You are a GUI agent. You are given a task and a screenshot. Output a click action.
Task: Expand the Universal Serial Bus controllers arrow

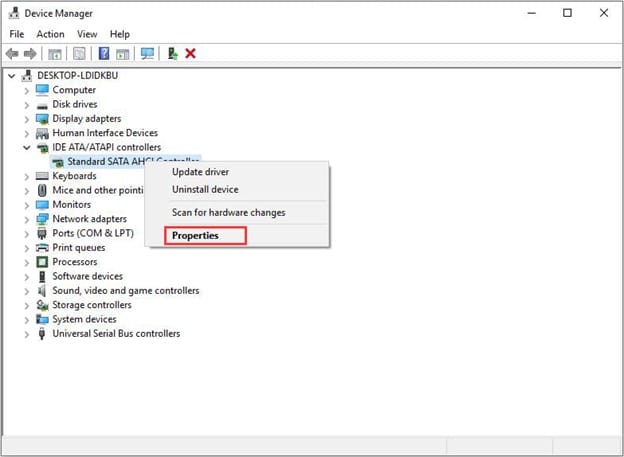27,334
